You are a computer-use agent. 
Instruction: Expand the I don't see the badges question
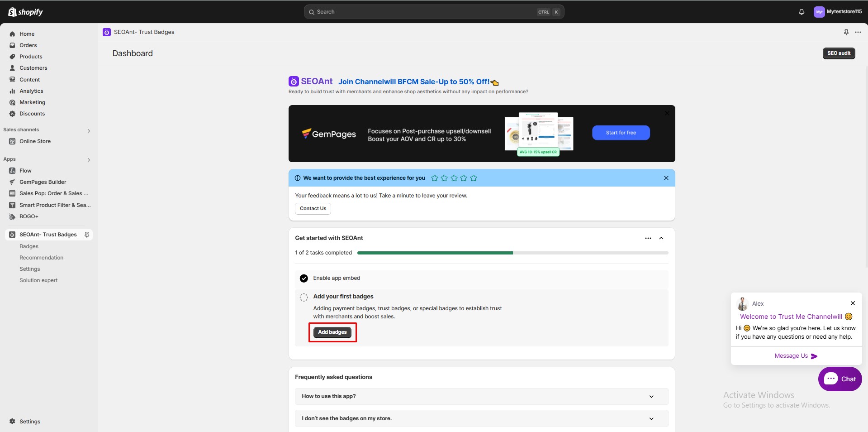(651, 418)
